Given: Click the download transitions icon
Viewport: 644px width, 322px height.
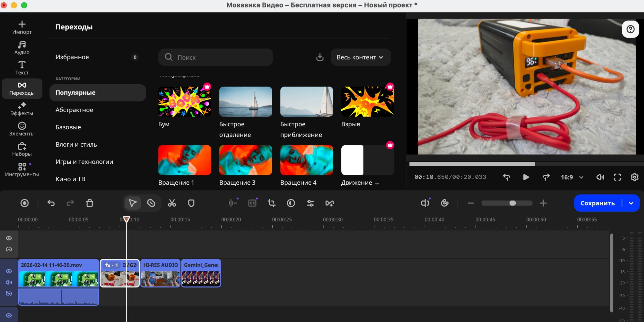Looking at the screenshot, I should [320, 57].
